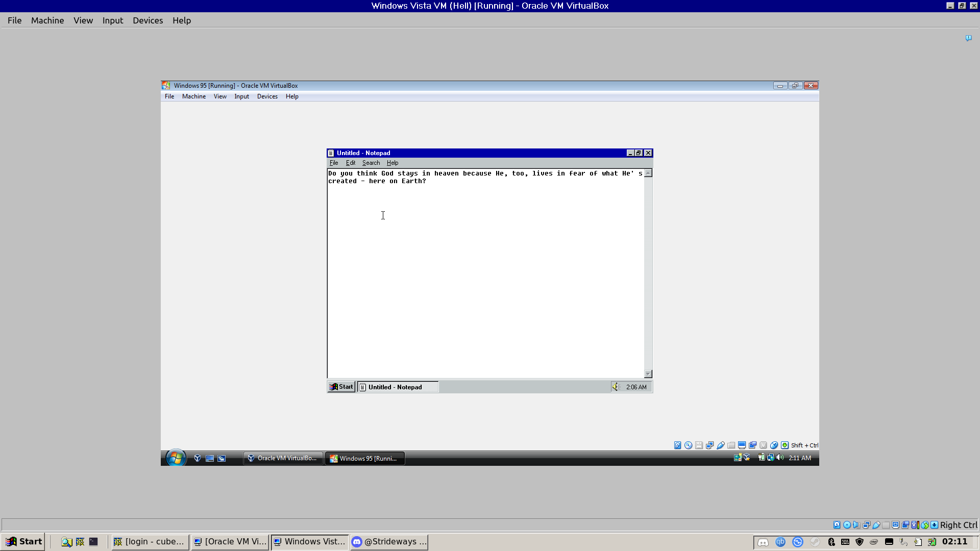Select [Oracle VM Vi... host taskbar button

click(230, 542)
